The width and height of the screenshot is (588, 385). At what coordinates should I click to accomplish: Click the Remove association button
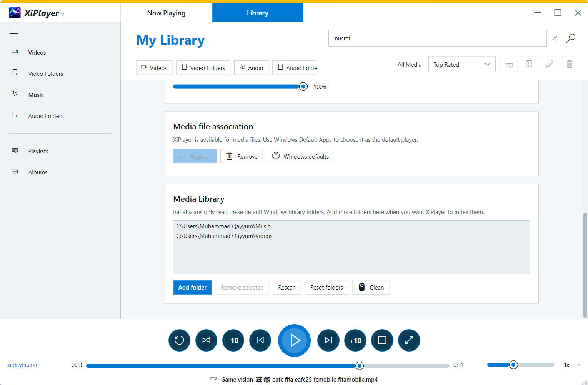(242, 156)
